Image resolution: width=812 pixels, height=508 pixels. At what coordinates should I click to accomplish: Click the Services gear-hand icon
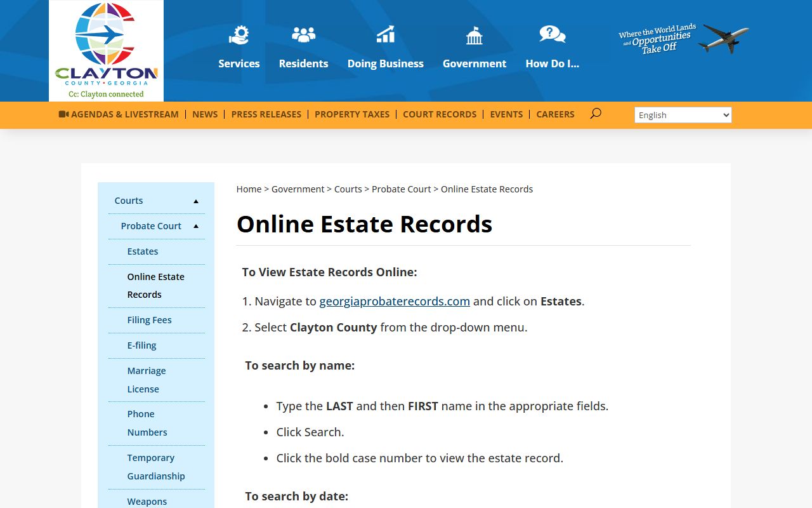coord(239,35)
